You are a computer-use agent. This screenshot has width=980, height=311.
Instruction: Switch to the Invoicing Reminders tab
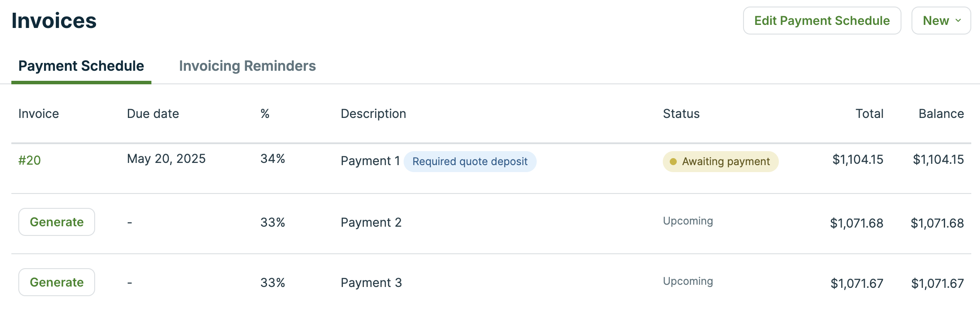(248, 66)
